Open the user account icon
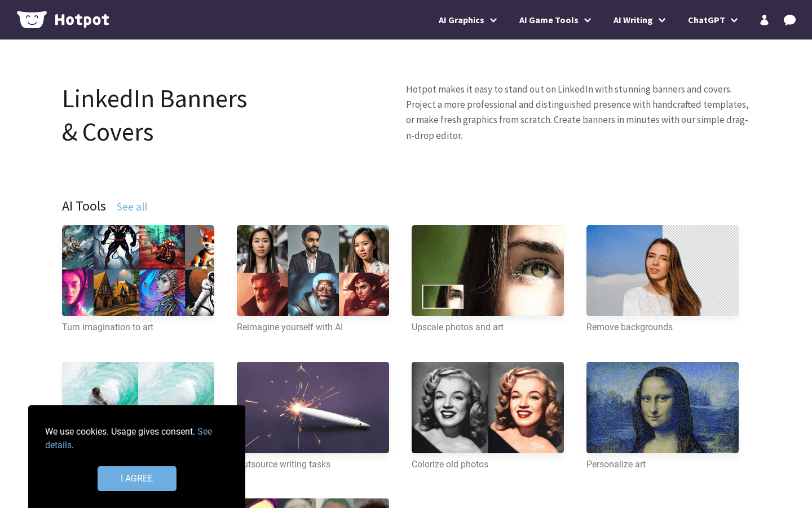This screenshot has width=812, height=508. point(764,20)
